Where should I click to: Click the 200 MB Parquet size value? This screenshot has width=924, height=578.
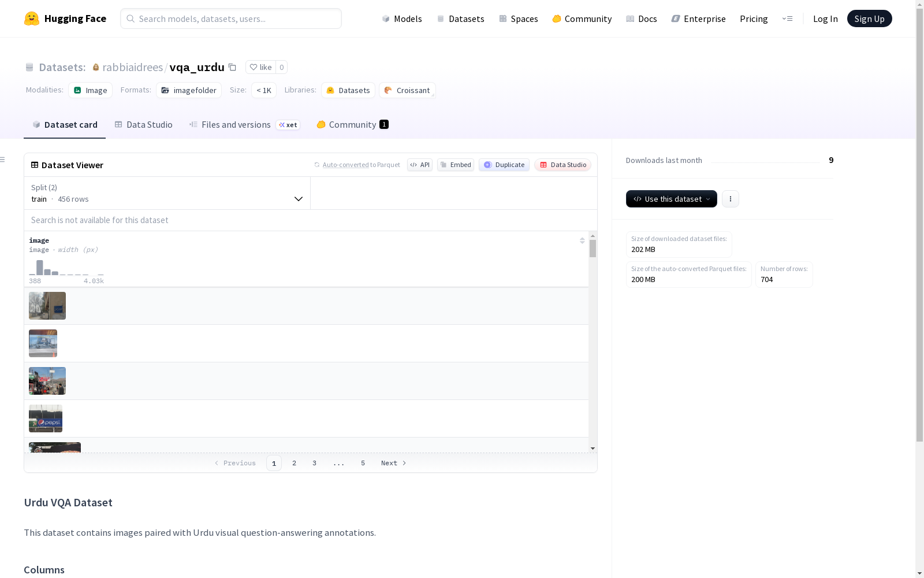[643, 280]
